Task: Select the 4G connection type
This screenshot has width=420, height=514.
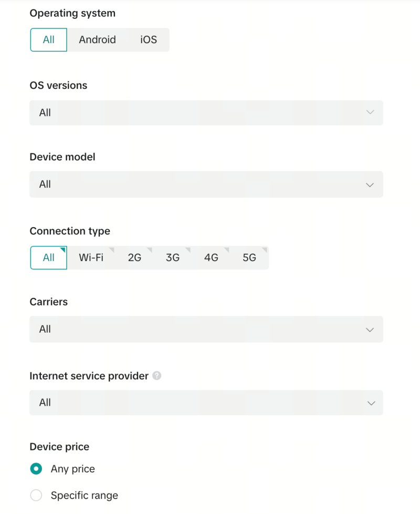Action: [x=211, y=258]
